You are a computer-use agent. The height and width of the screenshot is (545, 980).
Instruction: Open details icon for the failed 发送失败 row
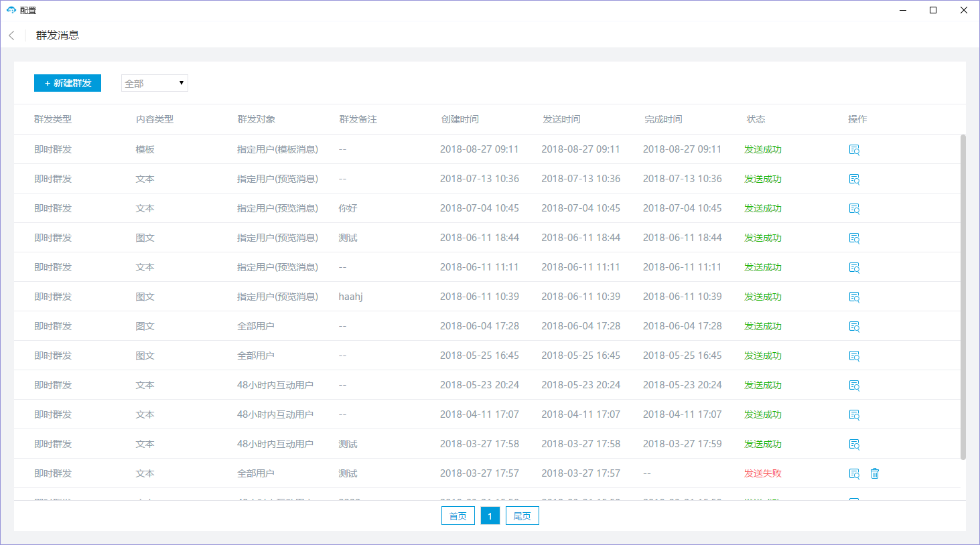(x=854, y=474)
